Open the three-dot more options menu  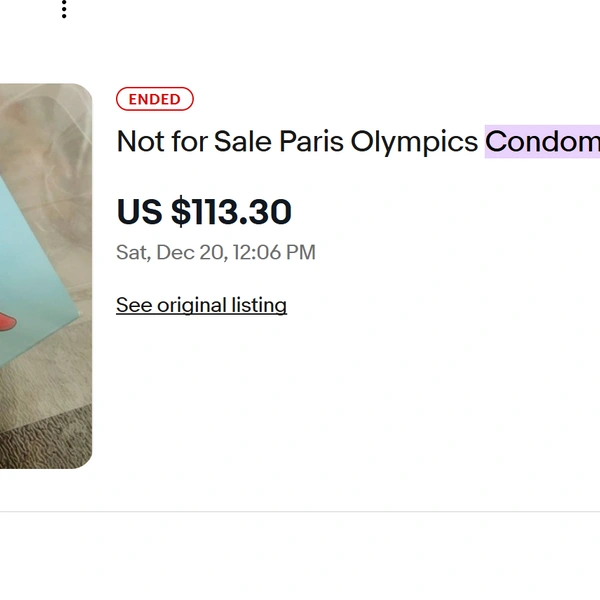click(x=64, y=10)
